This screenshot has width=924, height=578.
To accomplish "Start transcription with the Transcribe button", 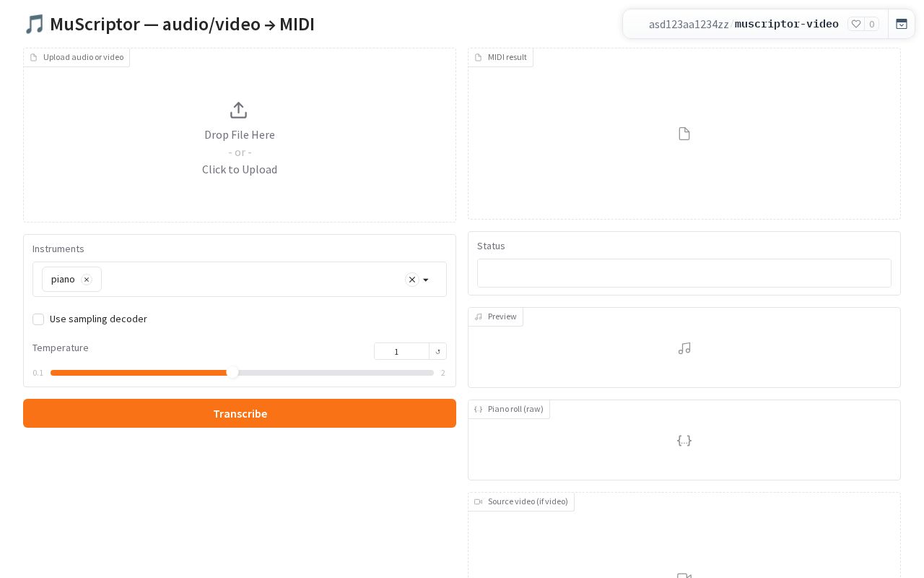I will [240, 413].
